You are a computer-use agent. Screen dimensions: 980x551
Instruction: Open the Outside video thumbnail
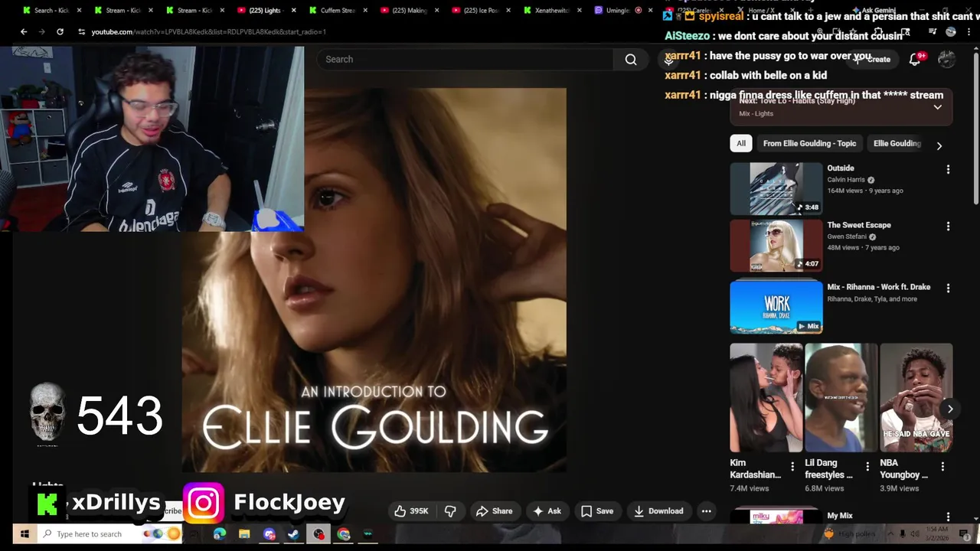(776, 188)
